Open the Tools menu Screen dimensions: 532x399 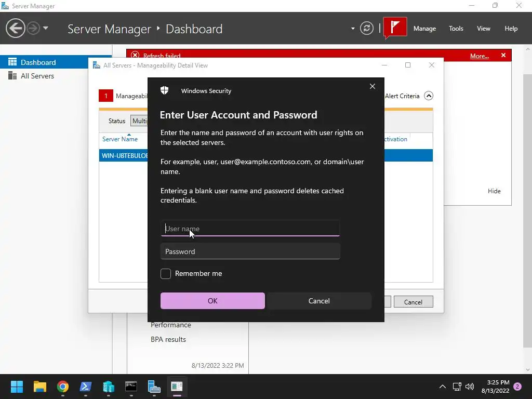pyautogui.click(x=456, y=29)
